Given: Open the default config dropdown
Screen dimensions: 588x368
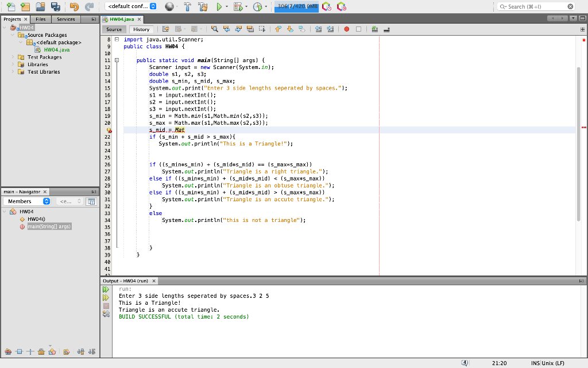Looking at the screenshot, I should pyautogui.click(x=131, y=6).
